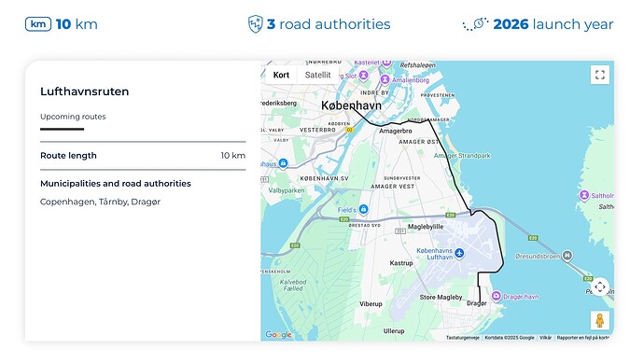Open the Vilkår terms link
644x363 pixels.
click(x=545, y=338)
